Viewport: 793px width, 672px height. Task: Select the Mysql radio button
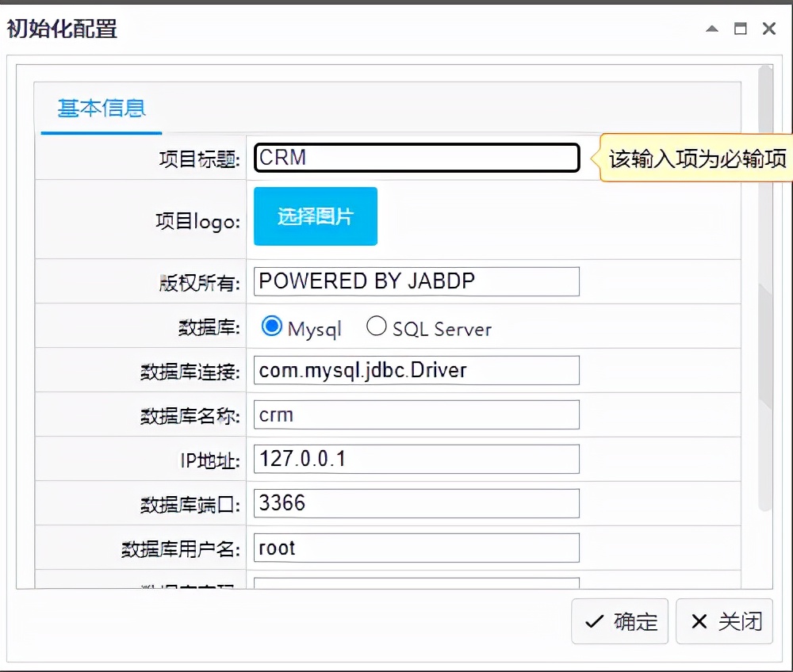[271, 326]
